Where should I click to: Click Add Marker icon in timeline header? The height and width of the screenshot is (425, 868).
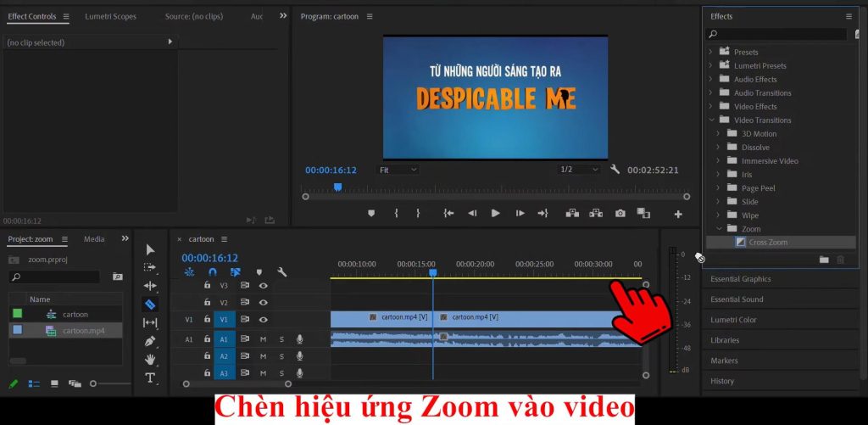click(259, 272)
